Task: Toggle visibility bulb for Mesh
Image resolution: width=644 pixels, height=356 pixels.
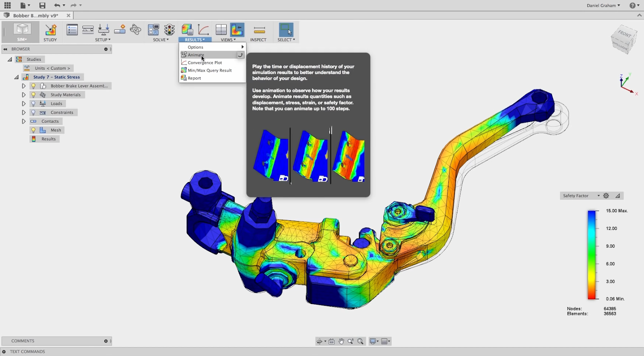Action: tap(33, 130)
